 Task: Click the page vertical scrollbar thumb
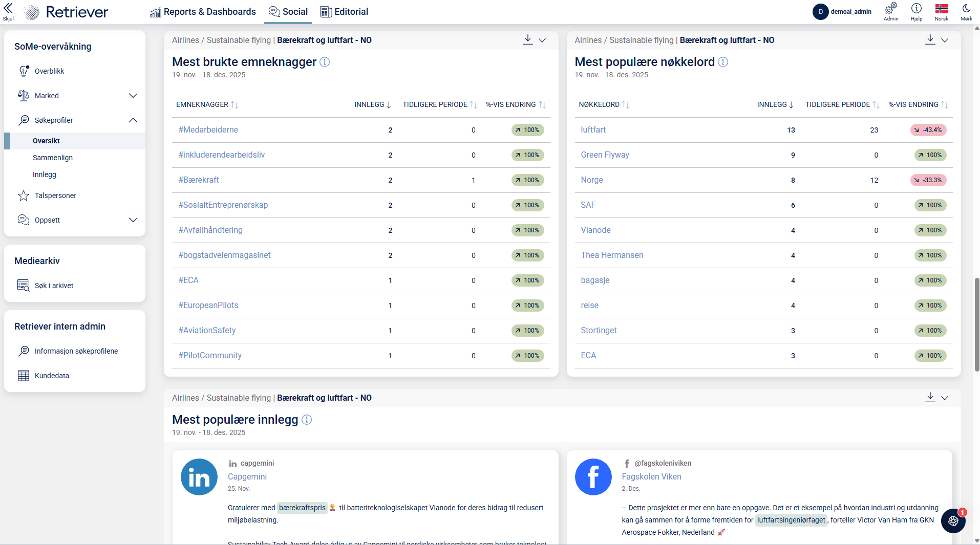(x=976, y=325)
